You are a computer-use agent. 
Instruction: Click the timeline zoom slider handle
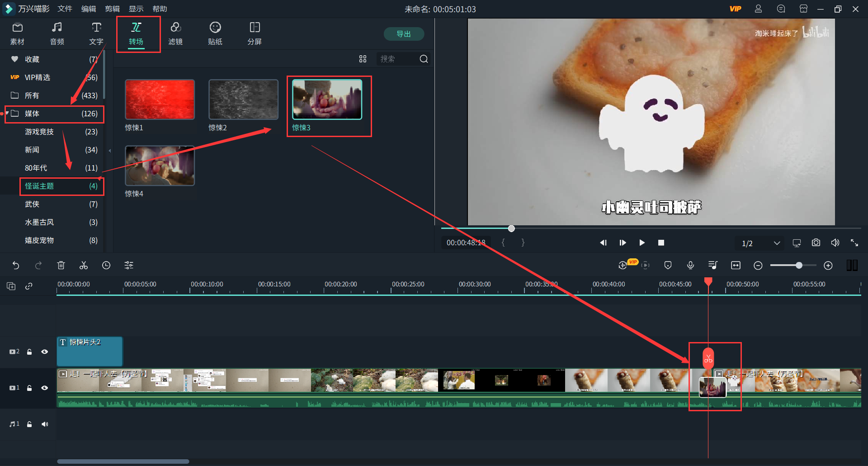tap(799, 266)
